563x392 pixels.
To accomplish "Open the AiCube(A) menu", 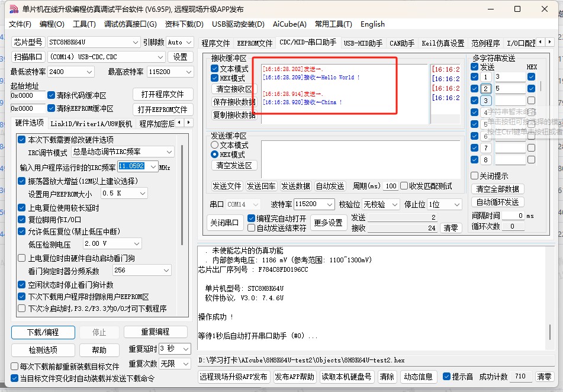I will (x=289, y=24).
